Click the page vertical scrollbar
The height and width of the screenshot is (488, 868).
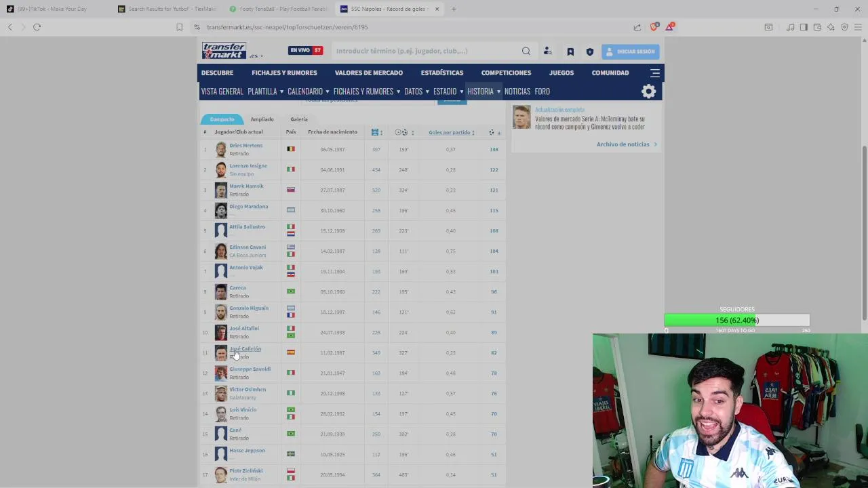pos(864,234)
